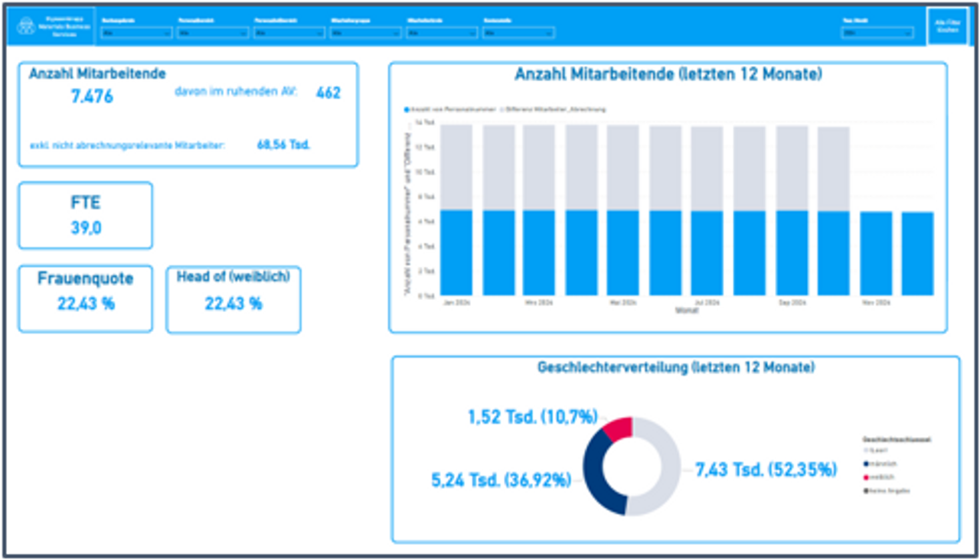Viewport: 980px width, 560px height.
Task: Click the red weiblich legend marker
Action: point(865,477)
